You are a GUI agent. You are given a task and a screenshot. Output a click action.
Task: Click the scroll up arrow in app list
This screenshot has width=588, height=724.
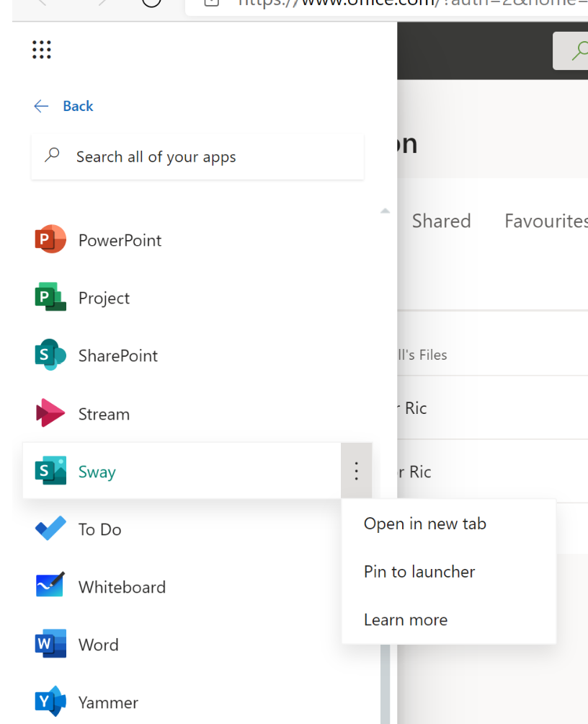coord(385,211)
